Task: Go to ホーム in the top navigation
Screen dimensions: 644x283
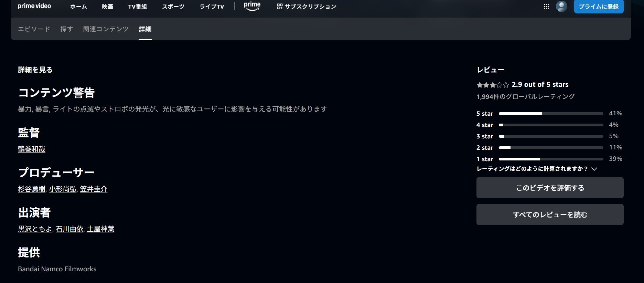Action: point(78,7)
